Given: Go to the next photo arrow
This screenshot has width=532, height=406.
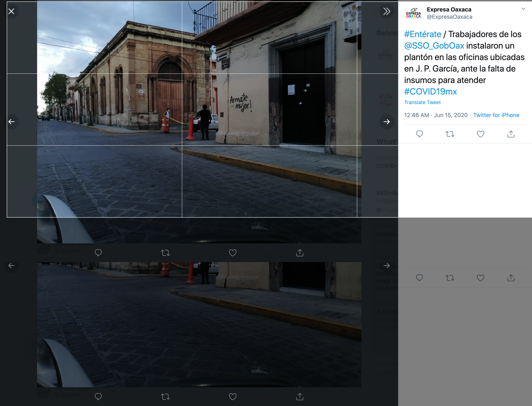Looking at the screenshot, I should coord(386,121).
